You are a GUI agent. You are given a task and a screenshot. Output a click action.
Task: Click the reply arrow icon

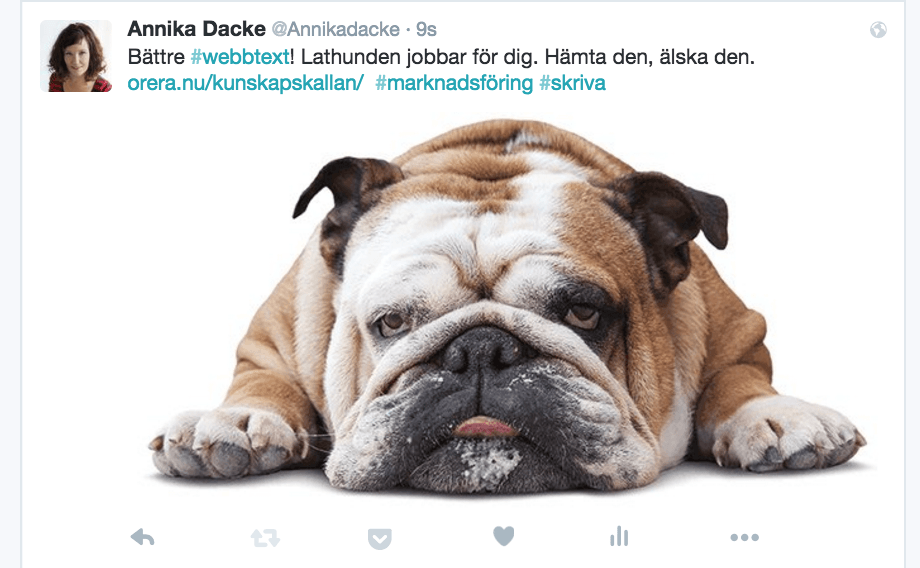[x=143, y=537]
